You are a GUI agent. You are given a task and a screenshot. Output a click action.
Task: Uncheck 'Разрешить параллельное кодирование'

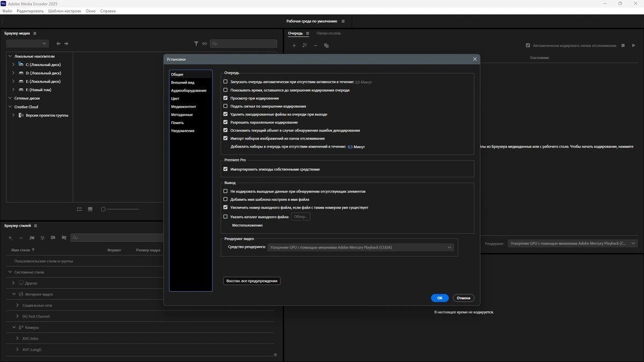tap(225, 122)
